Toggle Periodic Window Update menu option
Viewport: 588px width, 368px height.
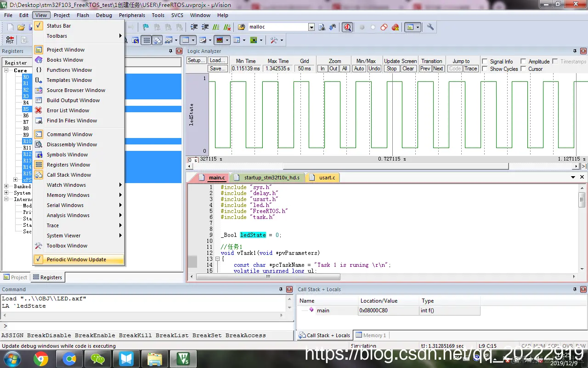(x=79, y=259)
